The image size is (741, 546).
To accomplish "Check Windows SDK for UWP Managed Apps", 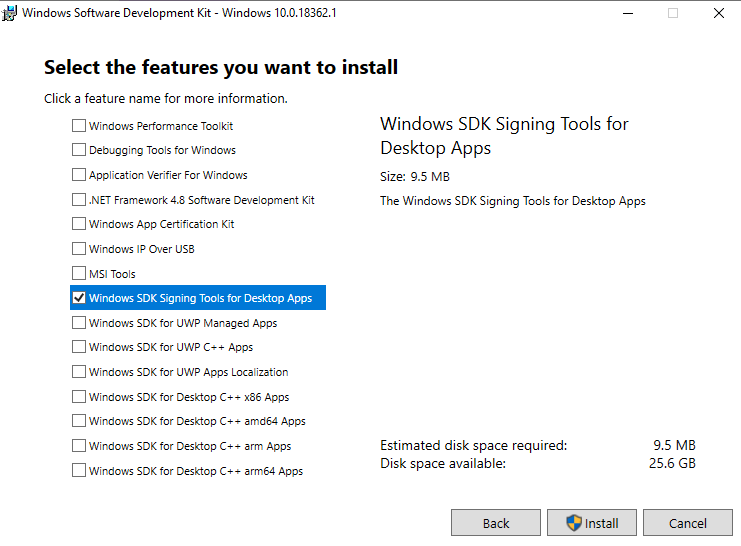I will (x=79, y=323).
